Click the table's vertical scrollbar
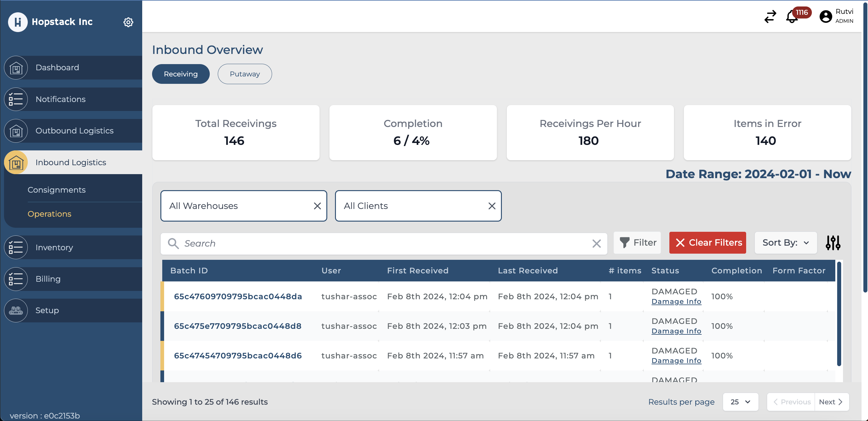The height and width of the screenshot is (421, 868). click(839, 313)
